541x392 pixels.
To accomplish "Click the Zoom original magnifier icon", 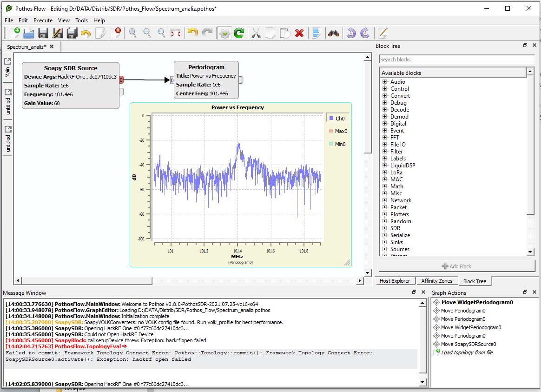I will coord(161,33).
